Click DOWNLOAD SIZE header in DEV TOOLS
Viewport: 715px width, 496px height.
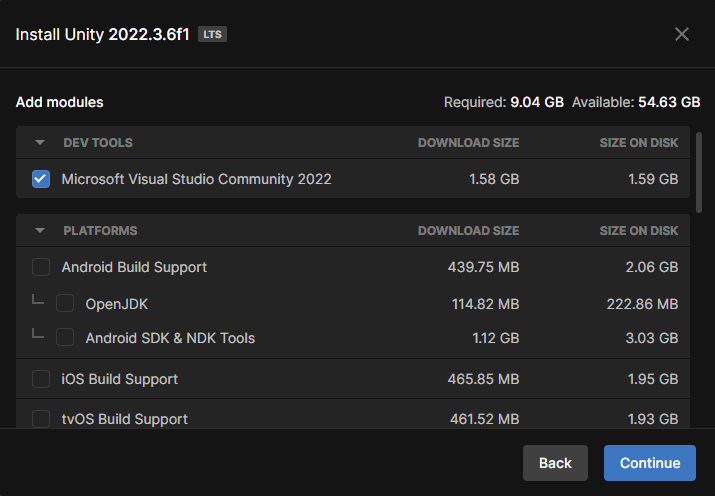(x=469, y=143)
